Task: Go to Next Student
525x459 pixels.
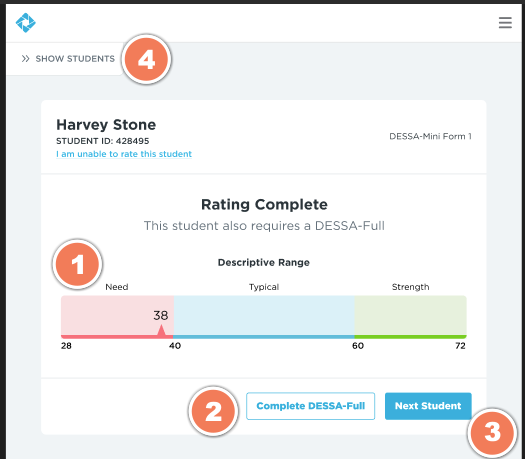Action: [428, 406]
